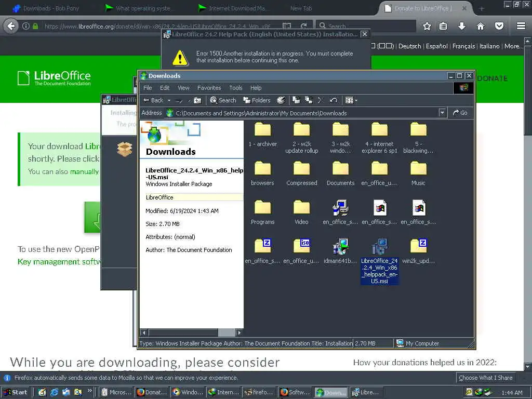
Task: Click the Up folder icon in Explorer toolbar
Action: (x=197, y=100)
